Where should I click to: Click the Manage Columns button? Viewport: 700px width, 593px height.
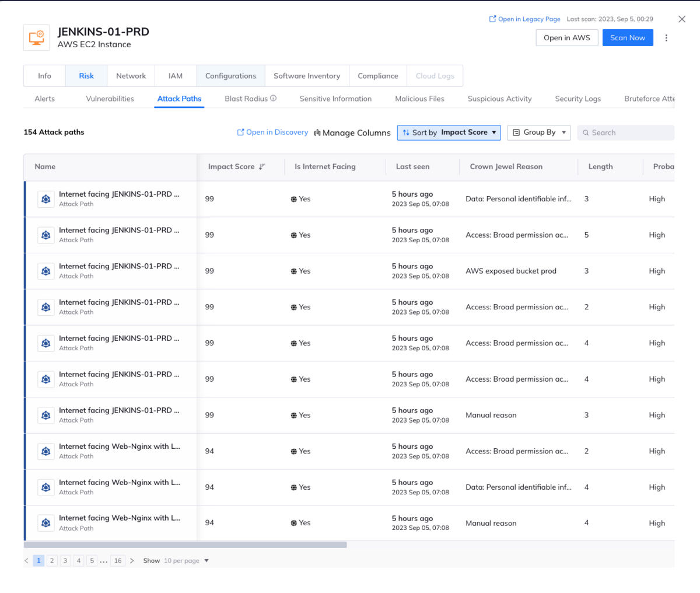(x=352, y=133)
